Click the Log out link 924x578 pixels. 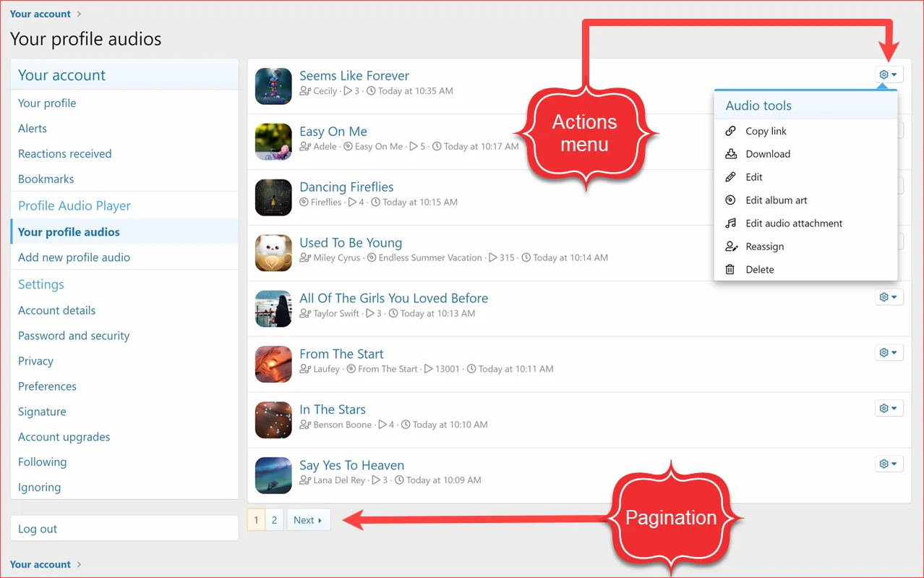(38, 529)
